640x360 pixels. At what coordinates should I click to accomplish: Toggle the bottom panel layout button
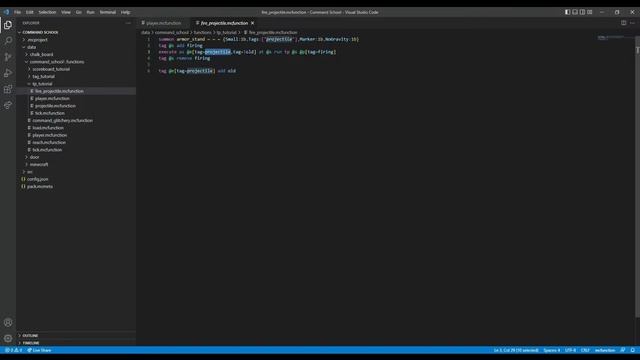tap(575, 12)
